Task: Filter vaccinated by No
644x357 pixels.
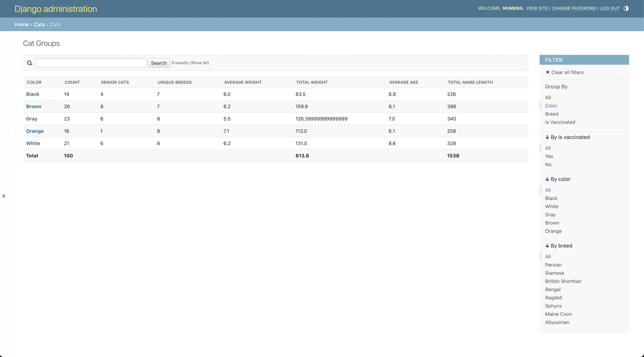Action: (548, 165)
